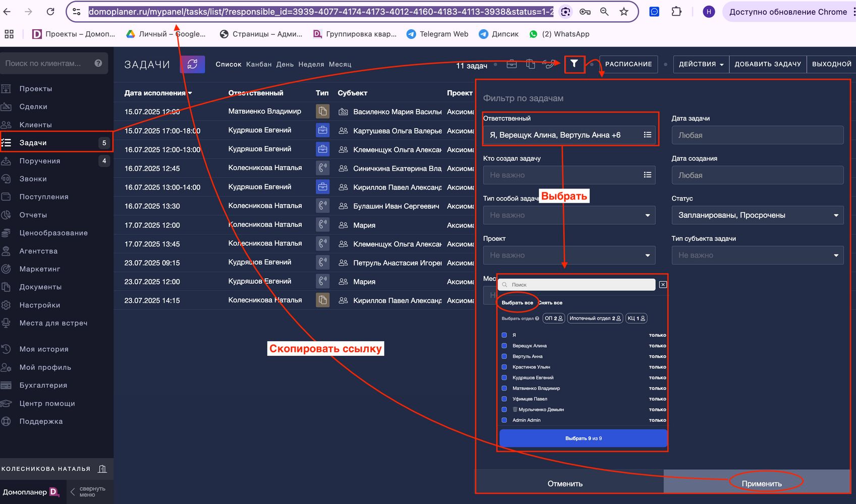Viewport: 856px width, 504px height.
Task: Open Проекты in the sidebar
Action: coord(36,89)
